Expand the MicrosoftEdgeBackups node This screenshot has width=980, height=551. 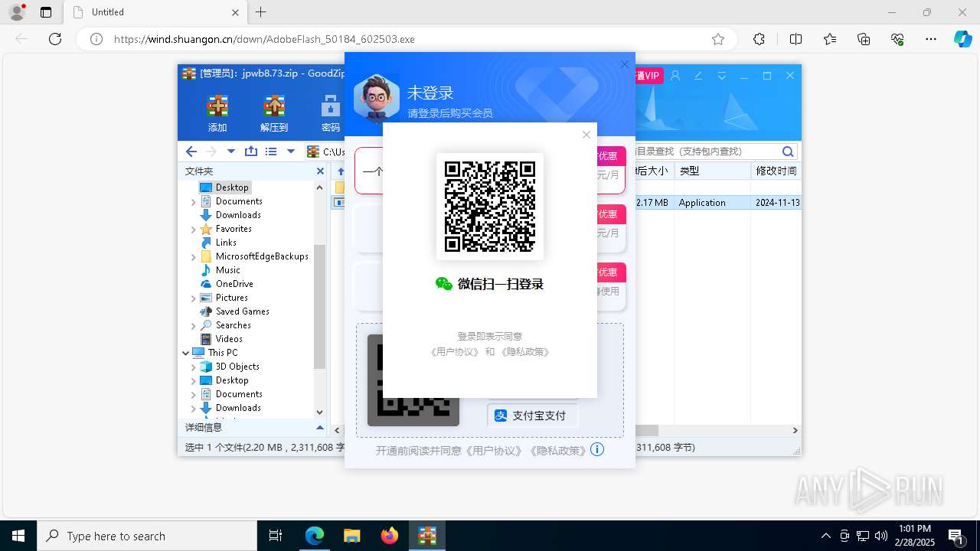[x=193, y=256]
